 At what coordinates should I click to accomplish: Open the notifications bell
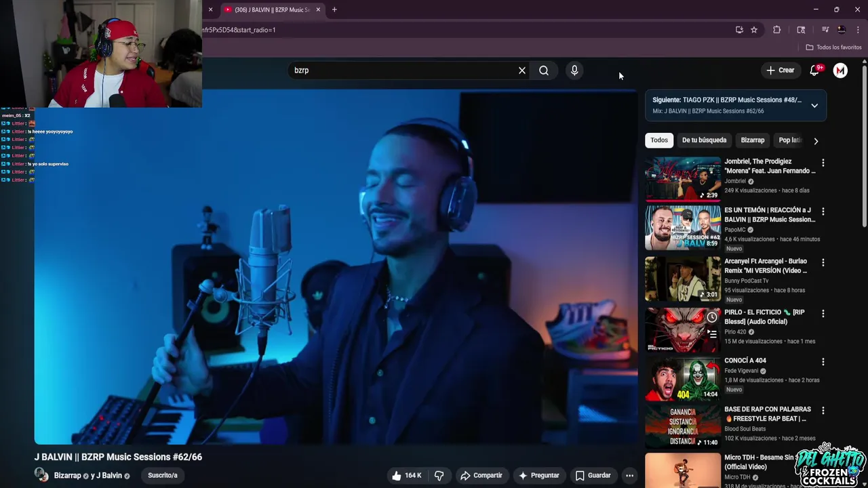tap(815, 70)
